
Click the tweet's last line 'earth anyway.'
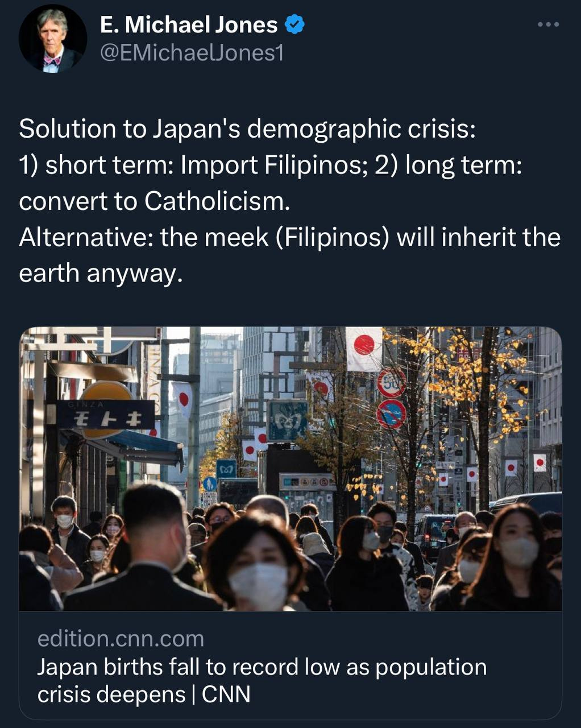coord(101,274)
